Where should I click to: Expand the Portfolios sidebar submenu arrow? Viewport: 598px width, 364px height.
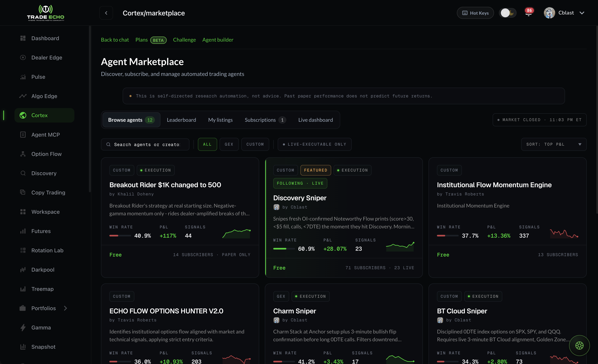(x=65, y=308)
